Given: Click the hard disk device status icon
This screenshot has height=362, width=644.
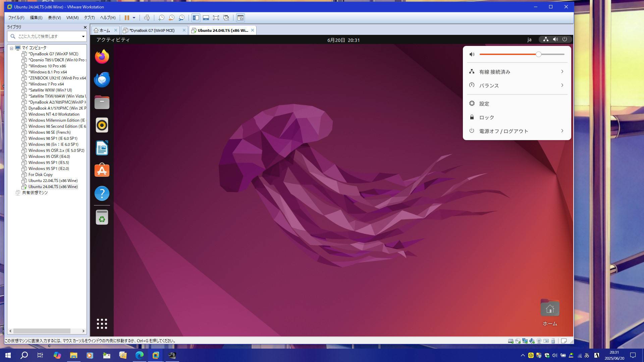Looking at the screenshot, I should tap(511, 341).
